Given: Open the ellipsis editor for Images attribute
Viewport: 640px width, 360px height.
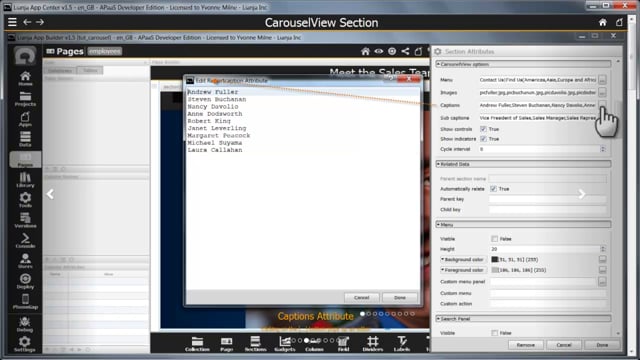Looking at the screenshot, I should point(602,93).
